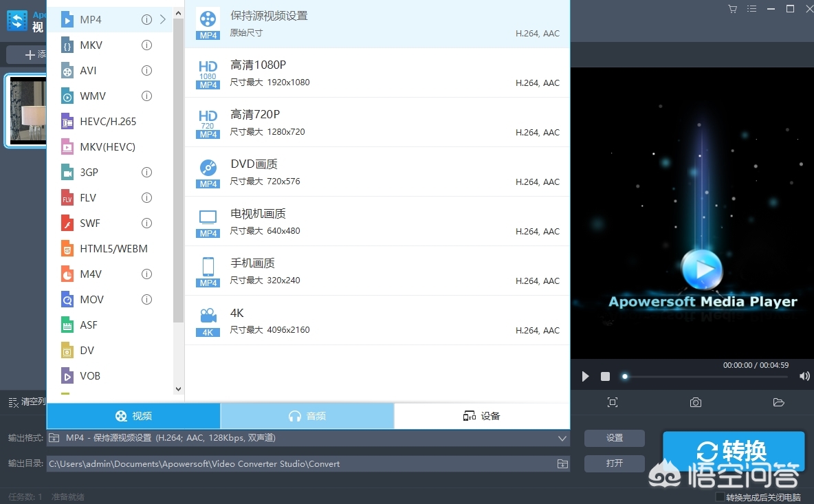Select 保持源视频设置 preset
The image size is (814, 504).
(377, 24)
